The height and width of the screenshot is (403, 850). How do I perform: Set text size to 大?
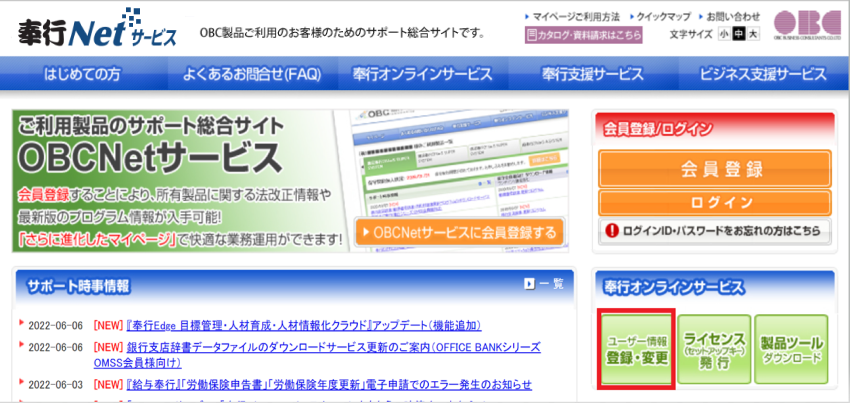click(752, 34)
